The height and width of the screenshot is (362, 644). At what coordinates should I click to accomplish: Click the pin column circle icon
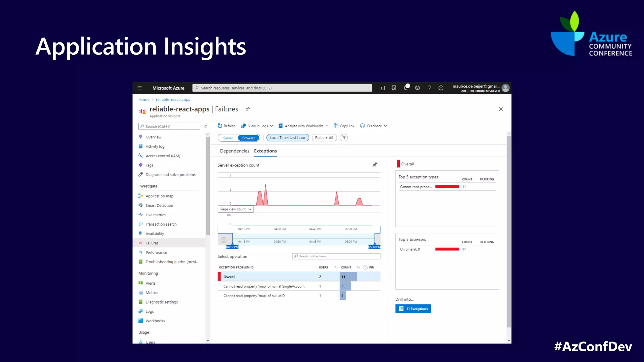pyautogui.click(x=365, y=267)
